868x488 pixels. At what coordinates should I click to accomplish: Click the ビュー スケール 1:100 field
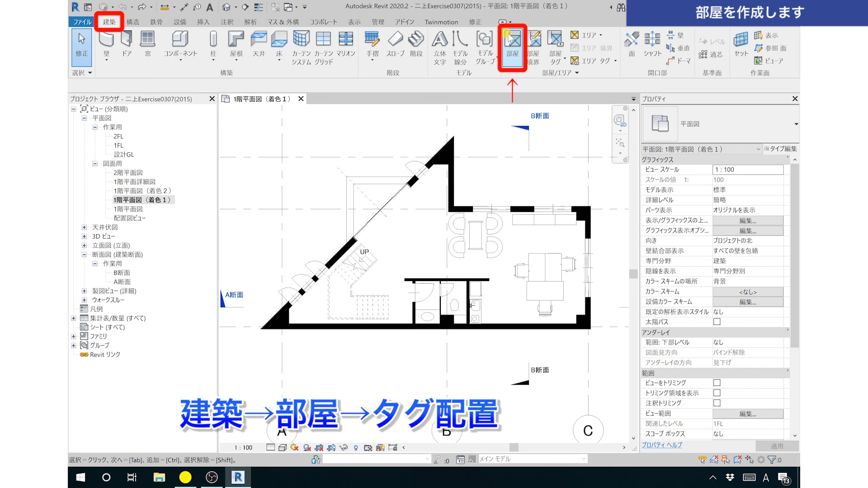pyautogui.click(x=747, y=169)
